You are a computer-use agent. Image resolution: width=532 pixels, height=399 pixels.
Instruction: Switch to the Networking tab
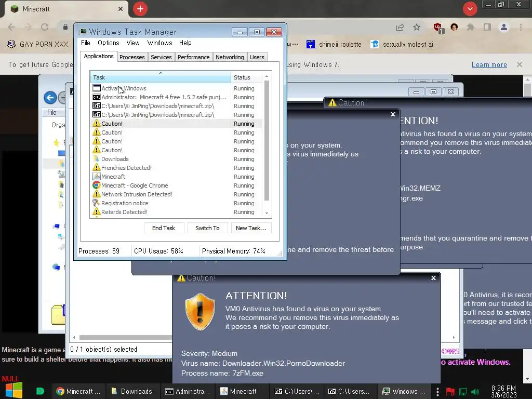tap(230, 57)
